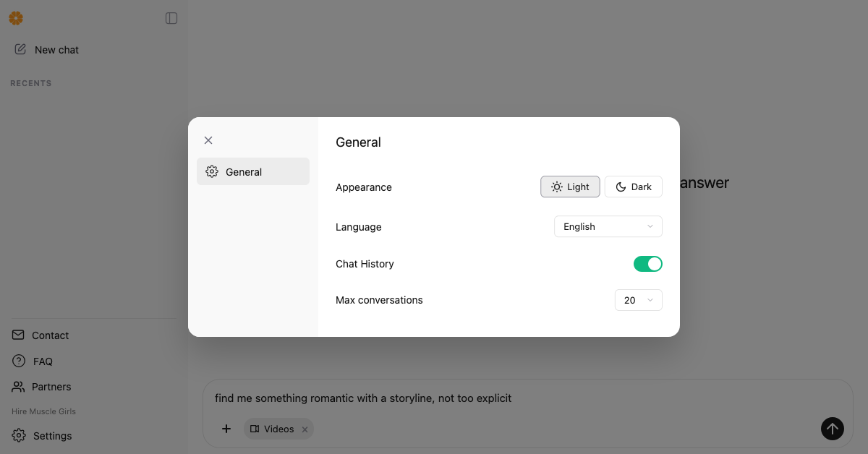
Task: Click the General heading in dialog
Action: pos(358,142)
